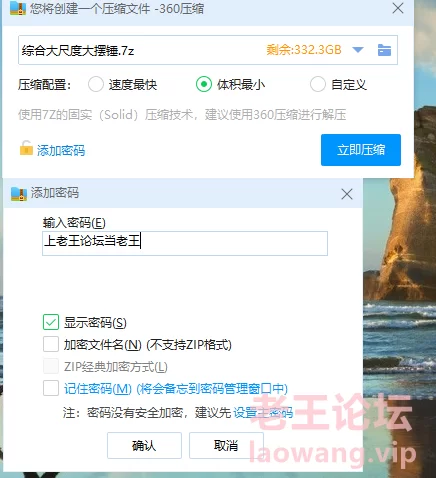This screenshot has width=436, height=478.
Task: Click the archive icon in 添加密码 title bar
Action: [x=19, y=194]
